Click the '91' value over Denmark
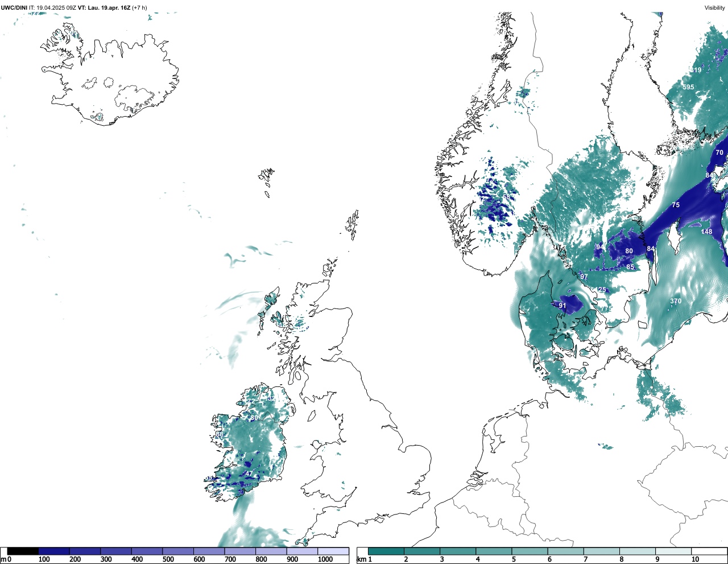Screen dimensions: 728x564 562,306
